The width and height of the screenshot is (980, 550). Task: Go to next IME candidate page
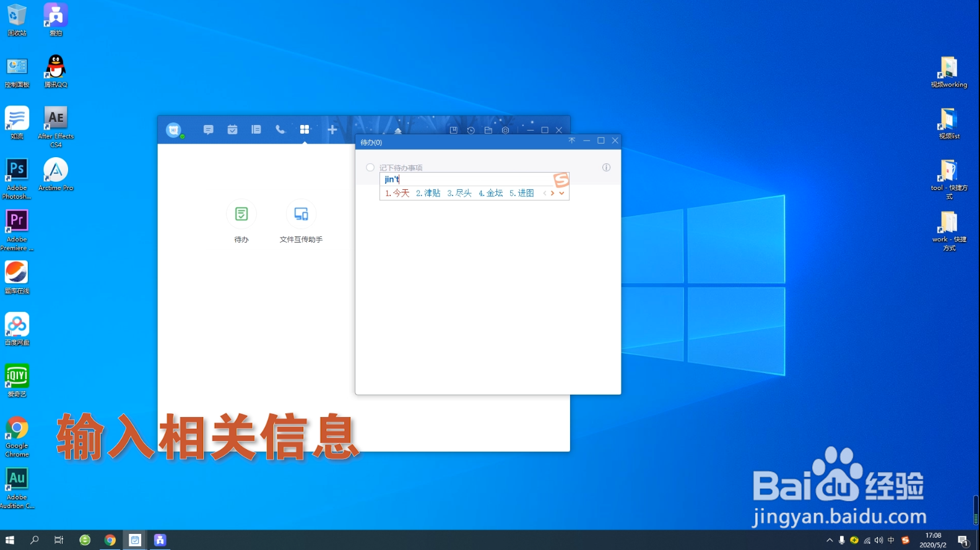[552, 193]
